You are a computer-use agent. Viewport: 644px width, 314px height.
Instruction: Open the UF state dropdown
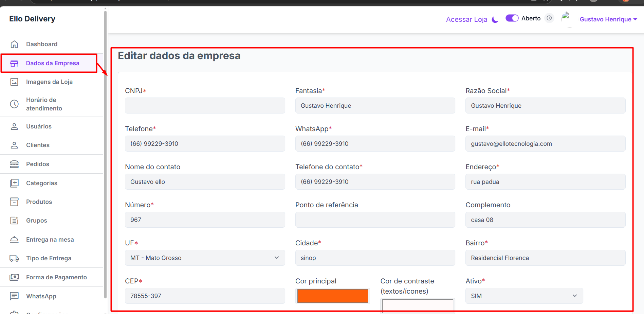point(205,258)
